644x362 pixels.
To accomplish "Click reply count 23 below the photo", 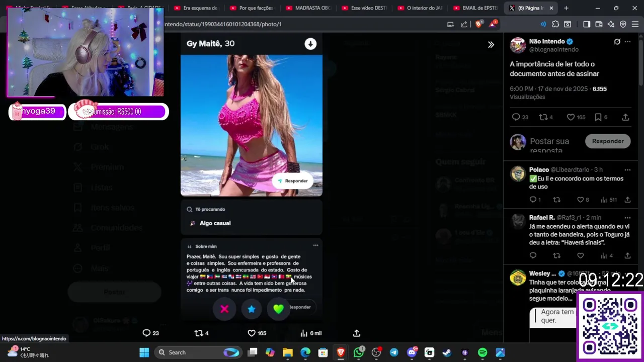I will pyautogui.click(x=151, y=333).
